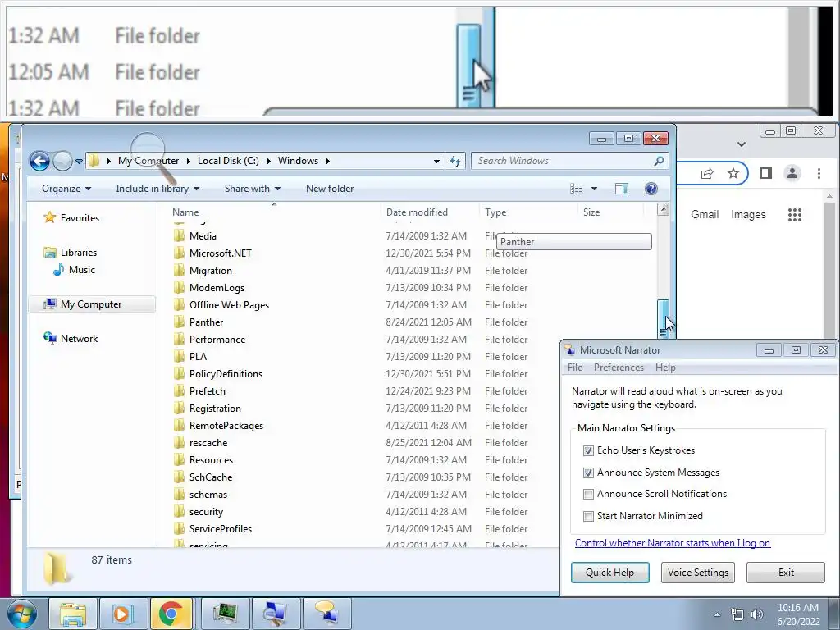The height and width of the screenshot is (630, 840).
Task: Open Include in library dropdown
Action: click(x=157, y=189)
